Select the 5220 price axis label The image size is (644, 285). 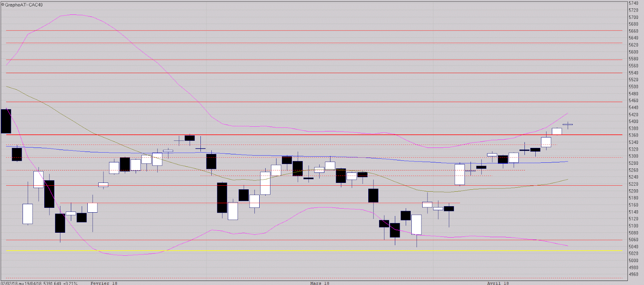pos(633,184)
